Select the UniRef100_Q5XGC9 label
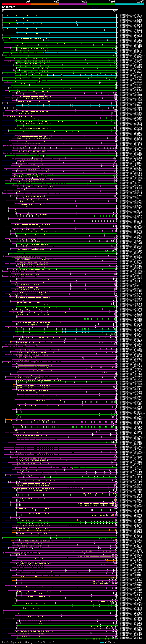 click(131, 334)
